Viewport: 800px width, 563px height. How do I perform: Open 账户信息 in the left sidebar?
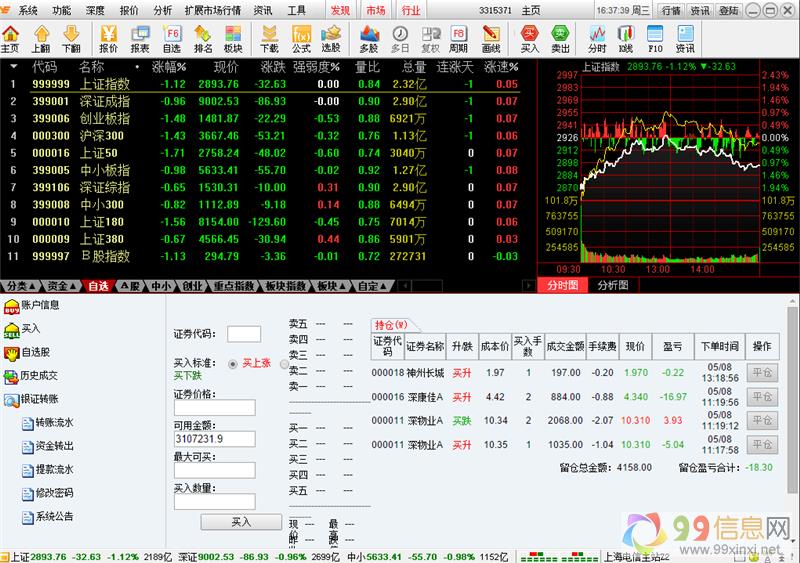click(x=40, y=305)
